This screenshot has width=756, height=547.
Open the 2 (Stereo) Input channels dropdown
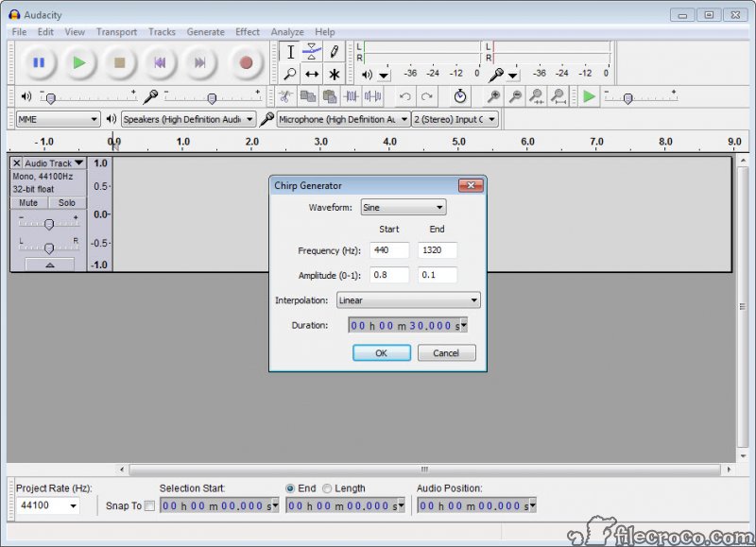point(455,119)
